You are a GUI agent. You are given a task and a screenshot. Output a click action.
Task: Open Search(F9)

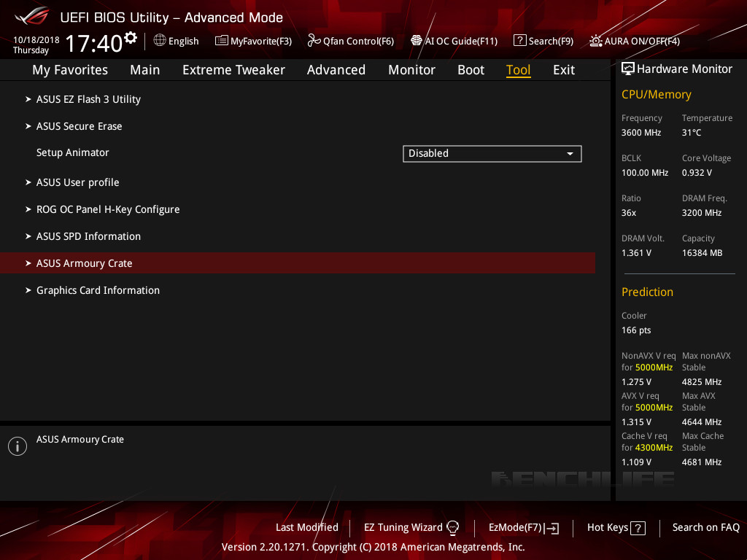tap(543, 41)
